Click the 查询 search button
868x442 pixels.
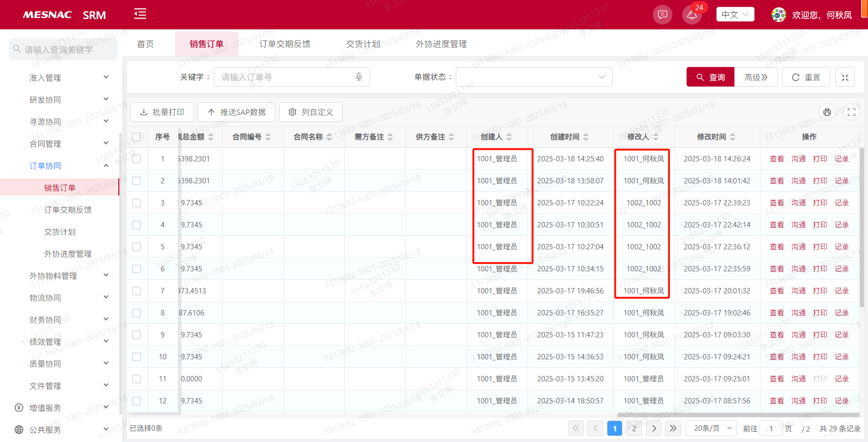[711, 77]
